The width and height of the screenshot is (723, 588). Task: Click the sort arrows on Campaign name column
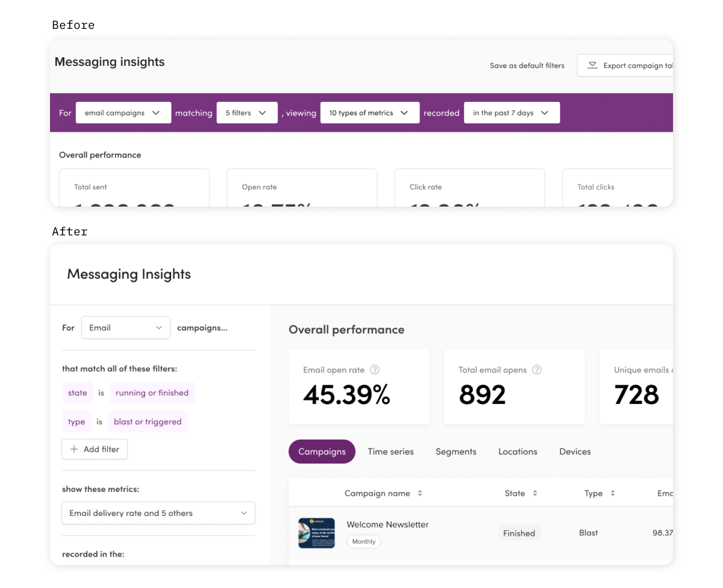click(420, 493)
